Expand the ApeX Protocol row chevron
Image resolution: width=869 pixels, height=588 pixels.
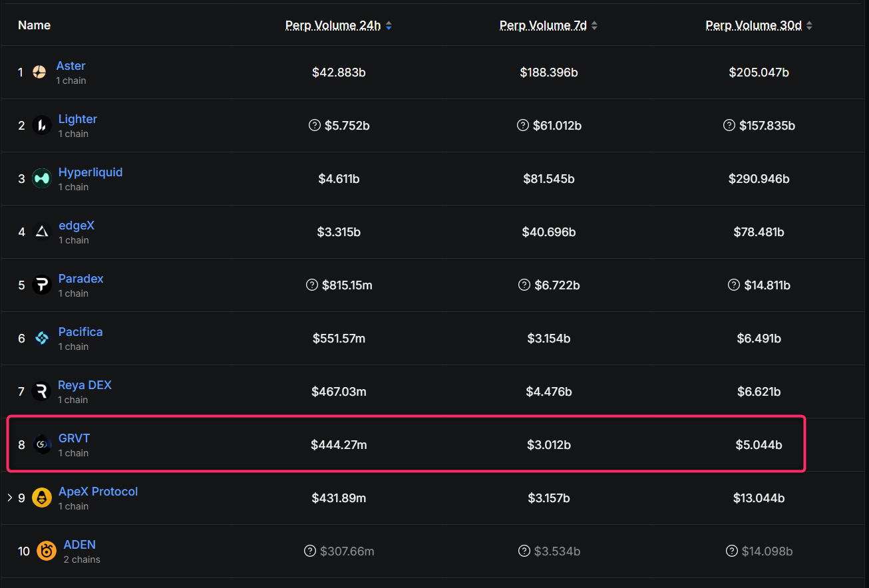(x=9, y=498)
